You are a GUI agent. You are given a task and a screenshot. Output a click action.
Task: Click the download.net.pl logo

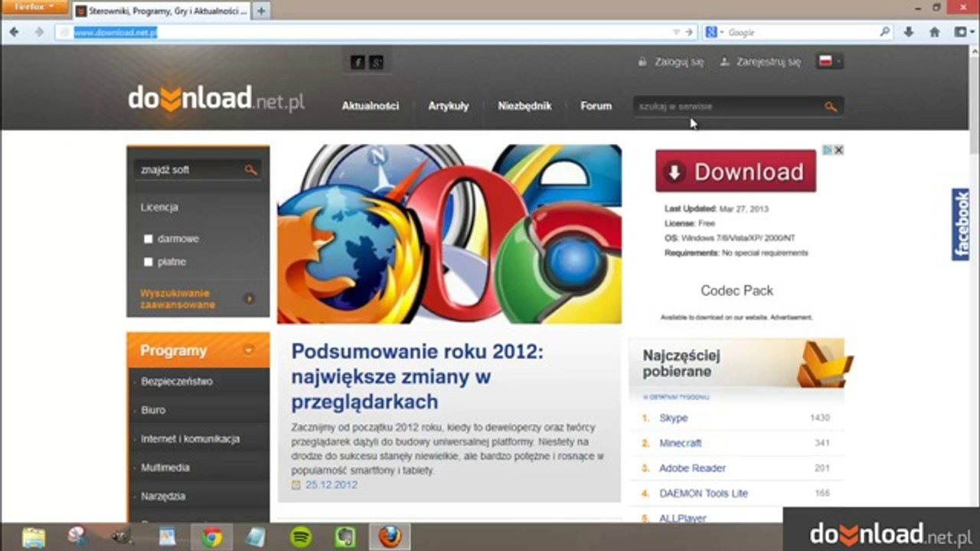216,99
